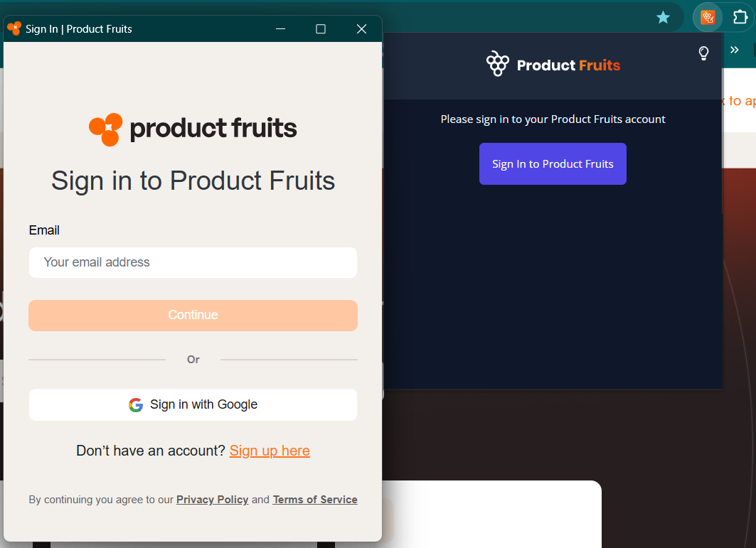Close the Sign In window

tap(361, 28)
